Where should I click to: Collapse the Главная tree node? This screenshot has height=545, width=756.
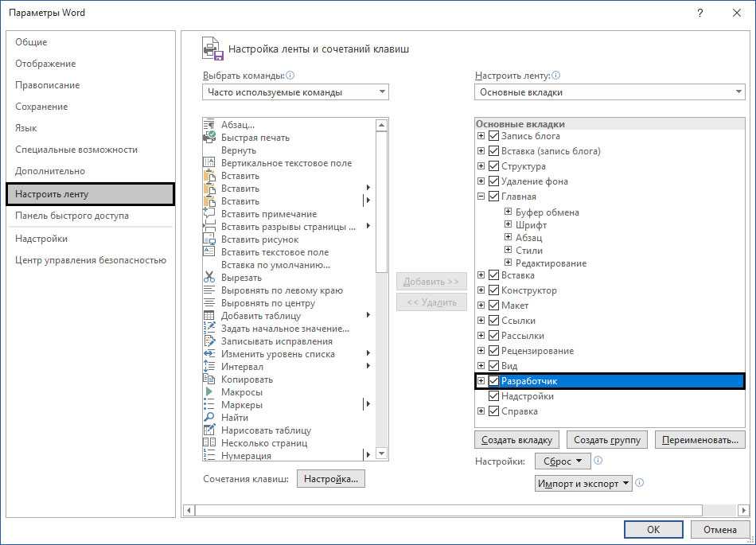coord(481,197)
